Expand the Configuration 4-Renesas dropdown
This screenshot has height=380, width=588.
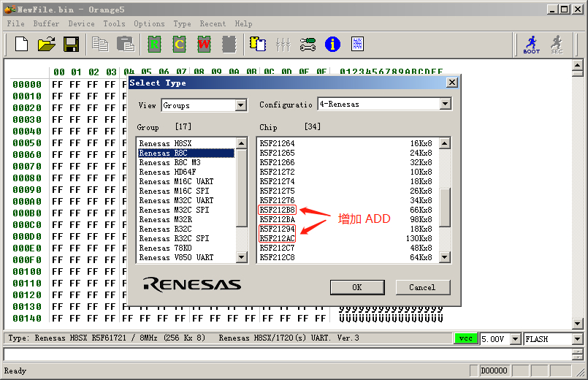(x=446, y=104)
